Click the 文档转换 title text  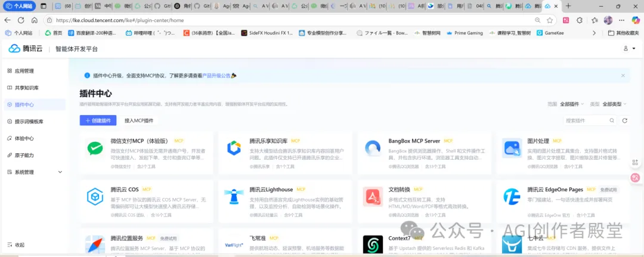click(399, 189)
